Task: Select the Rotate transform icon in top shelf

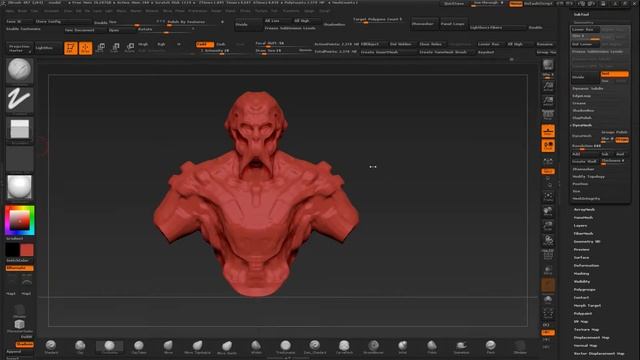Action: pyautogui.click(x=130, y=48)
